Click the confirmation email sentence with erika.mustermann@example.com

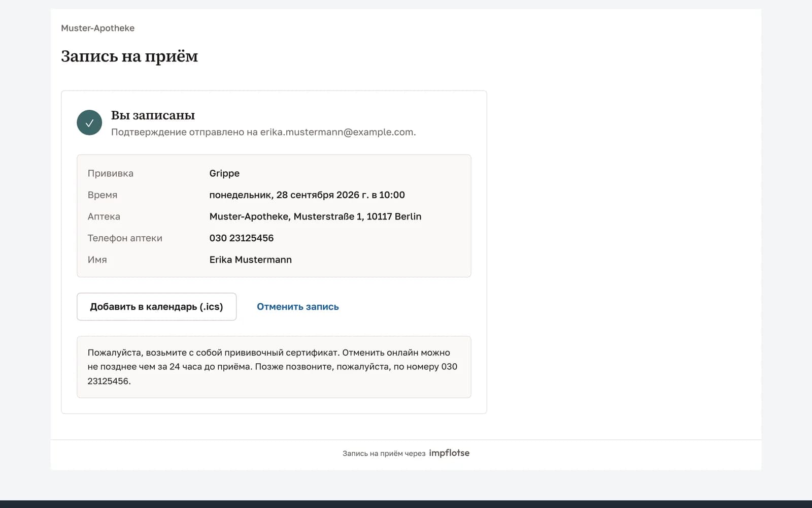click(x=263, y=132)
